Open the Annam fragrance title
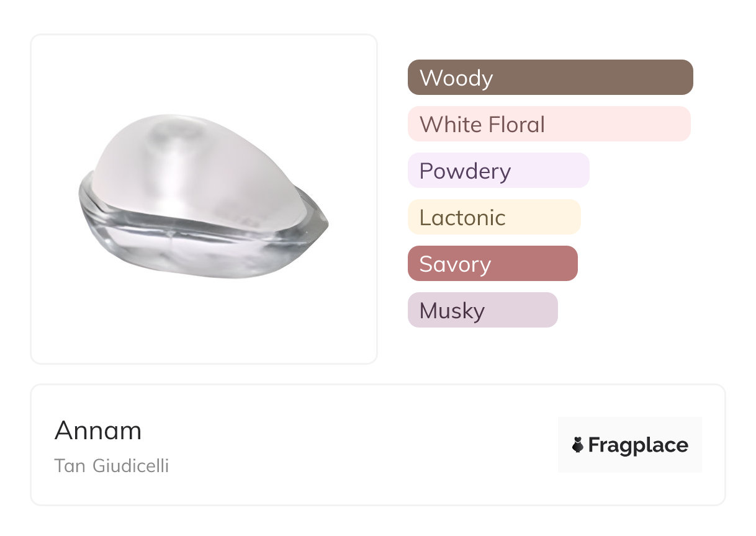 coord(98,431)
